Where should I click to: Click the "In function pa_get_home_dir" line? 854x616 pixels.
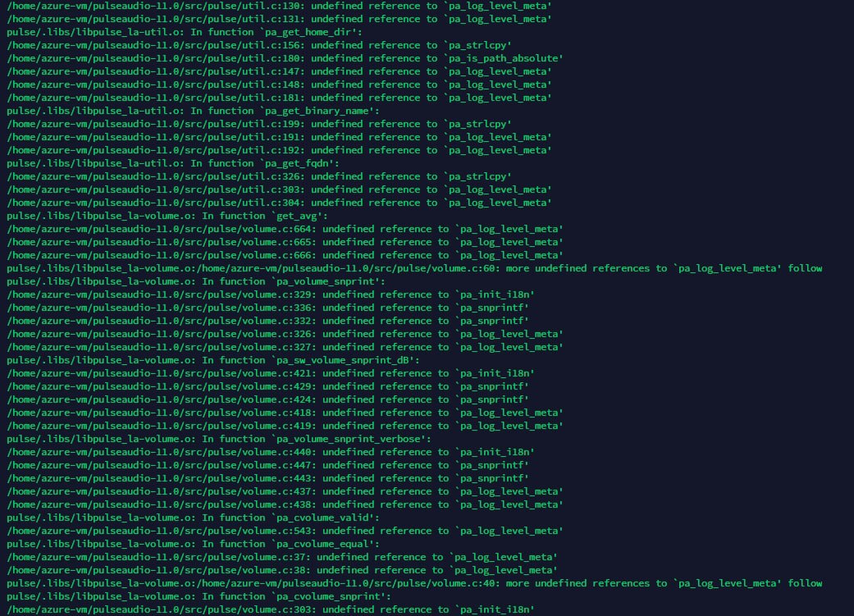[185, 32]
